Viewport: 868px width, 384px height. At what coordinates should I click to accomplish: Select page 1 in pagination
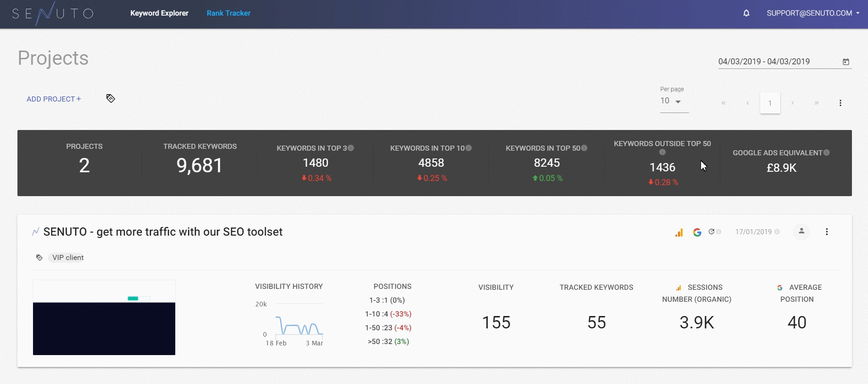click(x=770, y=103)
